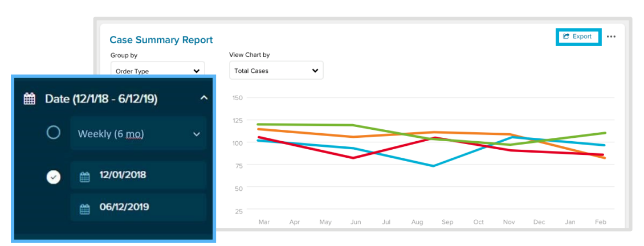Screen dimensions: 644x246
Task: Click the red line's dip at Jun
Action: pyautogui.click(x=353, y=158)
